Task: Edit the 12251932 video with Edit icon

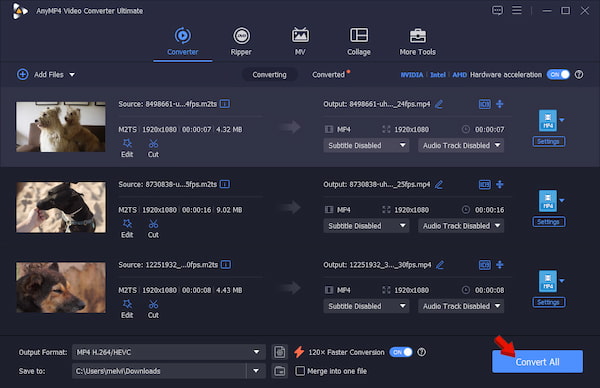Action: point(127,309)
